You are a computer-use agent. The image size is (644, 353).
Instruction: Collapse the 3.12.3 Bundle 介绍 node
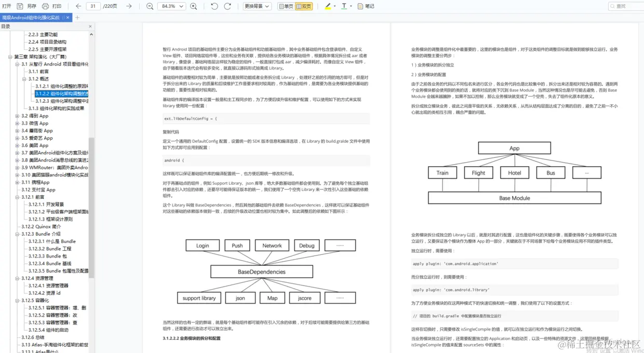point(18,234)
